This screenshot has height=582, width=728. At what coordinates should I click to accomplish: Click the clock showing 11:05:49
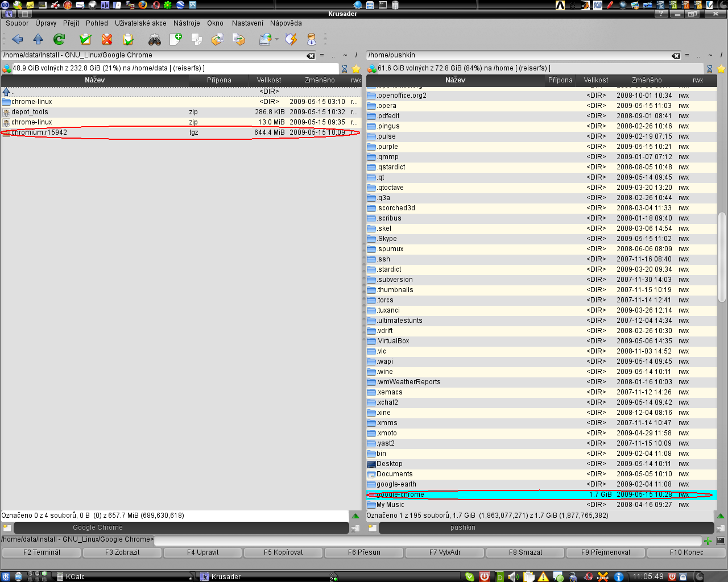[648, 576]
